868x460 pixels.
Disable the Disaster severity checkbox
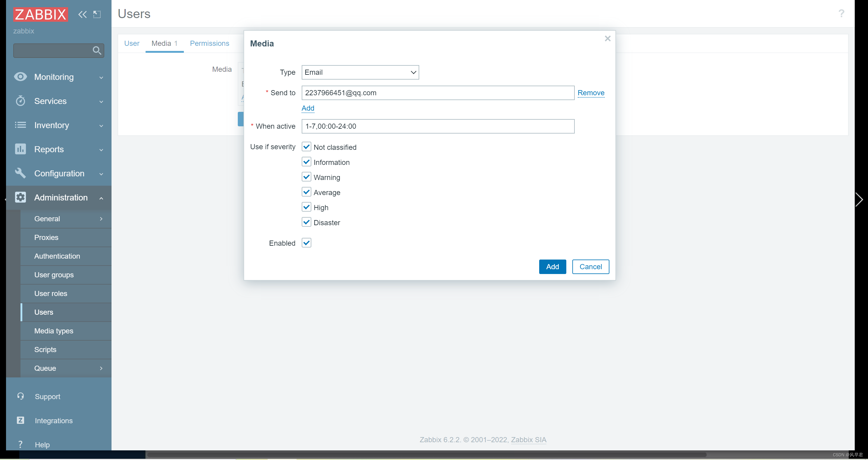click(x=307, y=222)
